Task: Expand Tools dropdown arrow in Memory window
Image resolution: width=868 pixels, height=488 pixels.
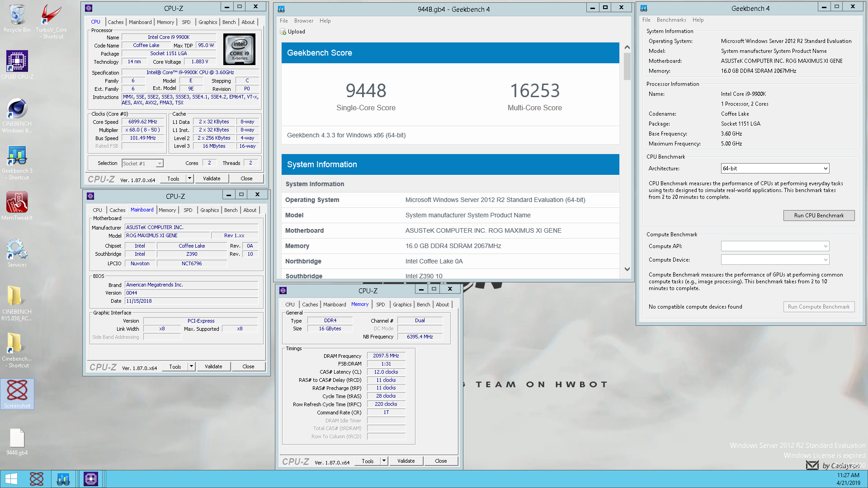Action: point(384,461)
